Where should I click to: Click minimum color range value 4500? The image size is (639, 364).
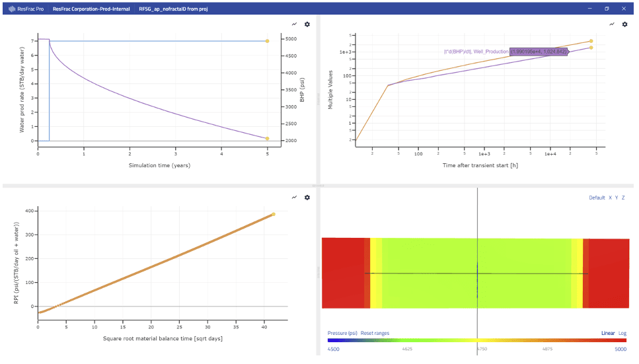pyautogui.click(x=333, y=349)
